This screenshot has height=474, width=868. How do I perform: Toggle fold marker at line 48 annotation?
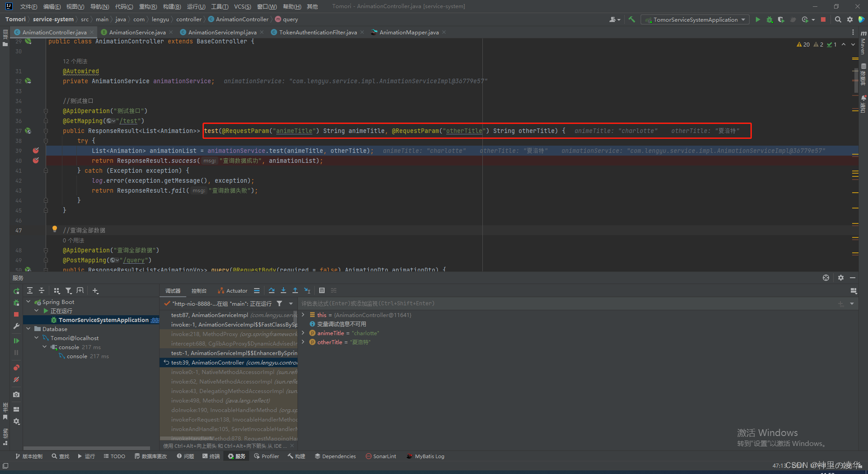pos(46,250)
